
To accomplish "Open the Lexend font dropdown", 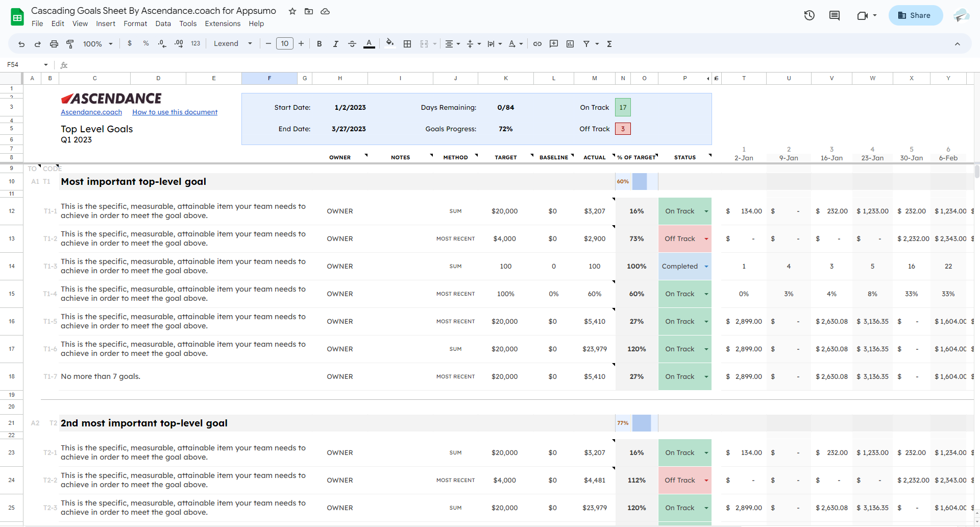I will (x=233, y=44).
